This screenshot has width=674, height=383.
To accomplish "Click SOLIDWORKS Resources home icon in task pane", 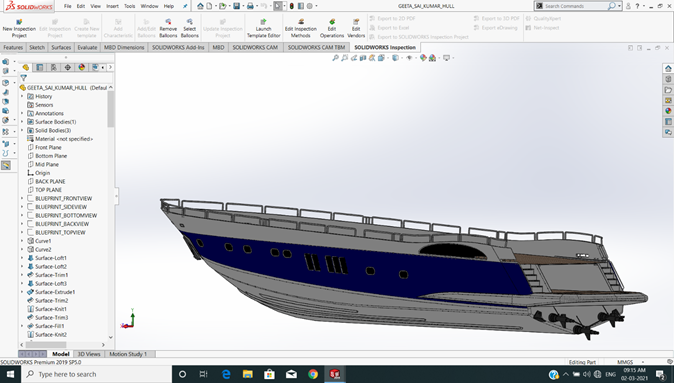I will tap(668, 68).
